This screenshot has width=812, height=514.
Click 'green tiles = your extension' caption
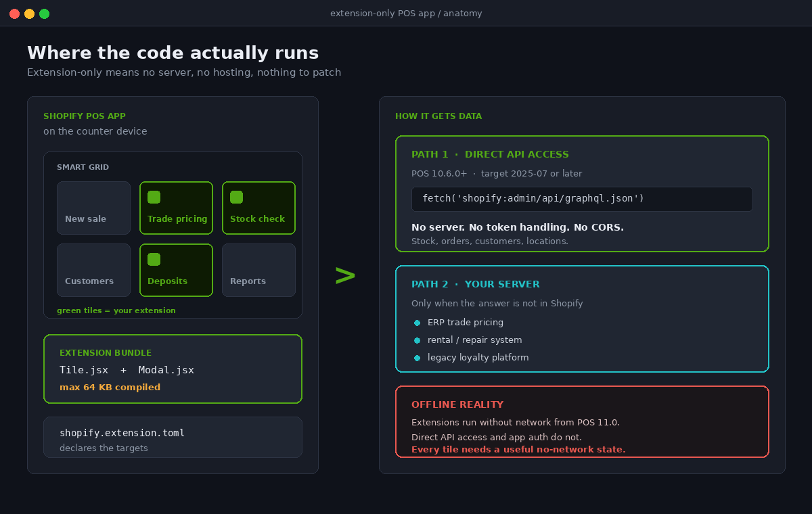point(116,310)
